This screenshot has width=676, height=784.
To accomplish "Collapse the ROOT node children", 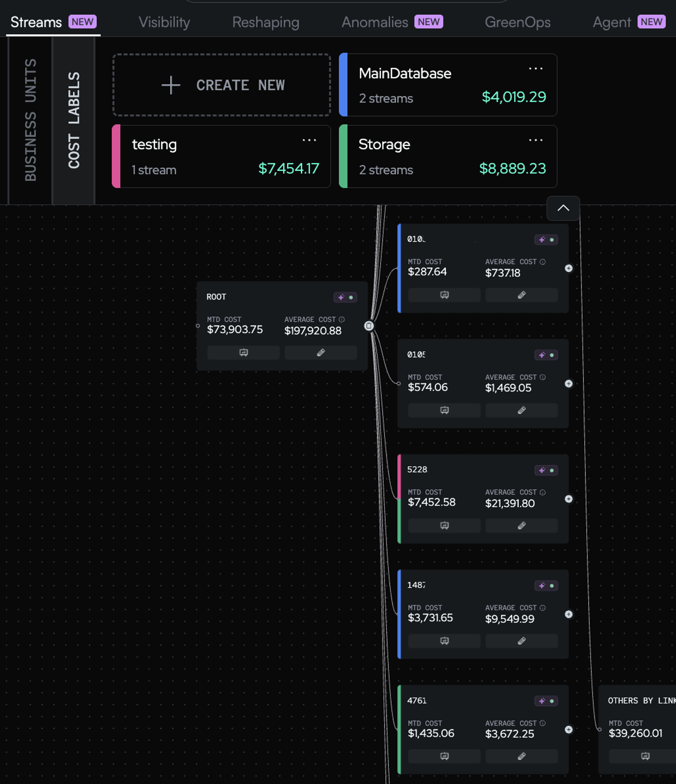I will [369, 326].
